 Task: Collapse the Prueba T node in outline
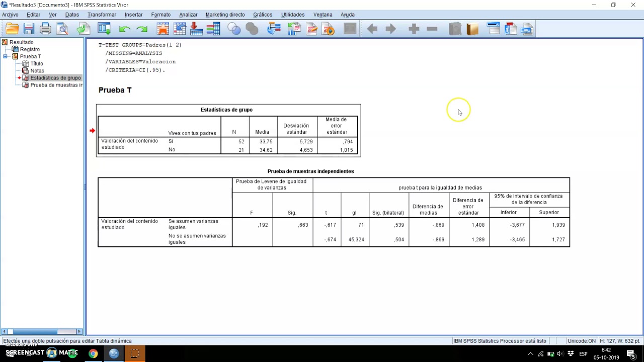(5, 56)
